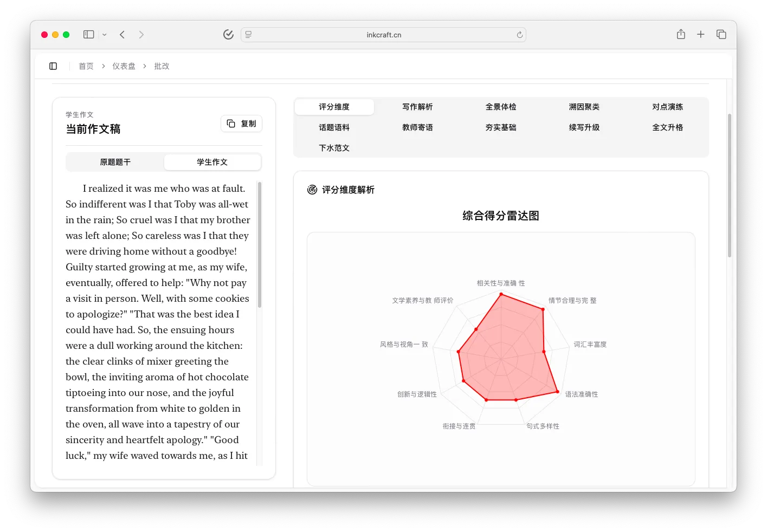
Task: Click the 复制 button
Action: coord(241,124)
